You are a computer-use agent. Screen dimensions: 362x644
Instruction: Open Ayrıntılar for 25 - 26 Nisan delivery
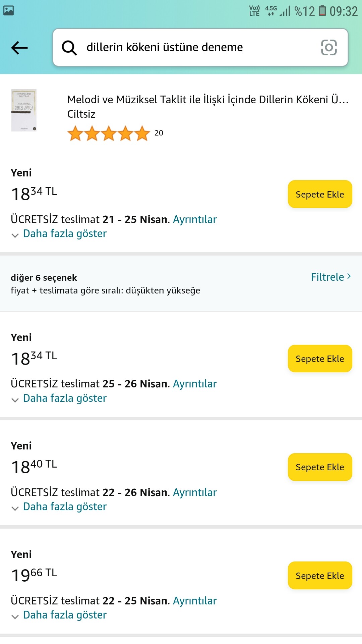click(195, 384)
